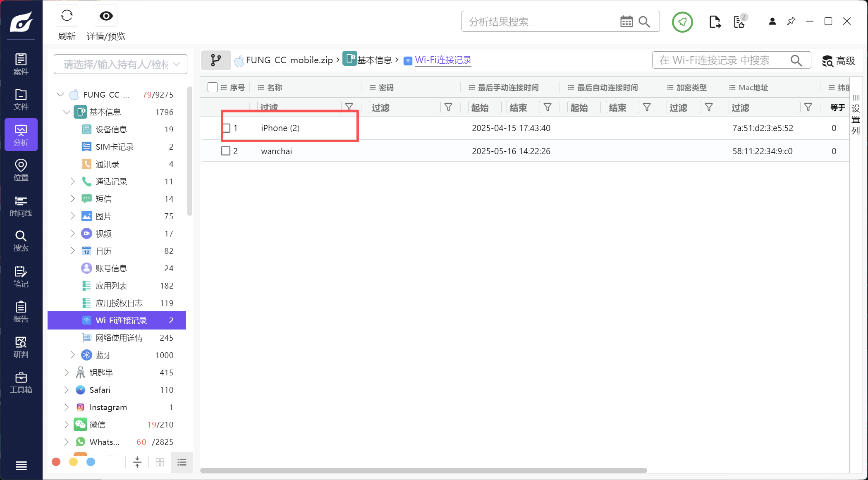Click the Refresh (刷新) icon

67,17
